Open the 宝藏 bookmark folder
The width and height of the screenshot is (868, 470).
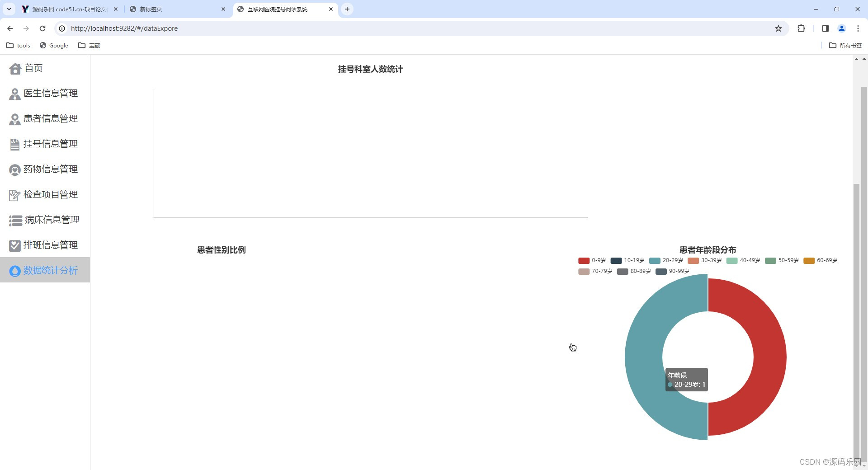click(x=89, y=45)
